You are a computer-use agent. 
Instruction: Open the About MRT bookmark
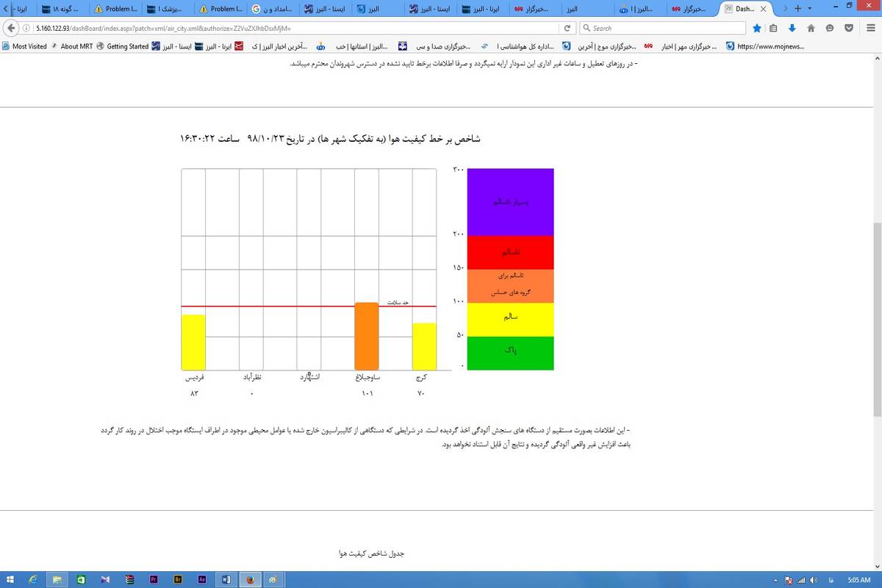(73, 46)
